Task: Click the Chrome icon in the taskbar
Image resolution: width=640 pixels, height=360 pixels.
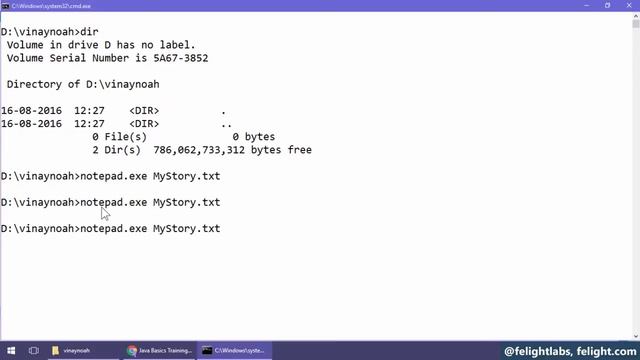Action: click(131, 351)
